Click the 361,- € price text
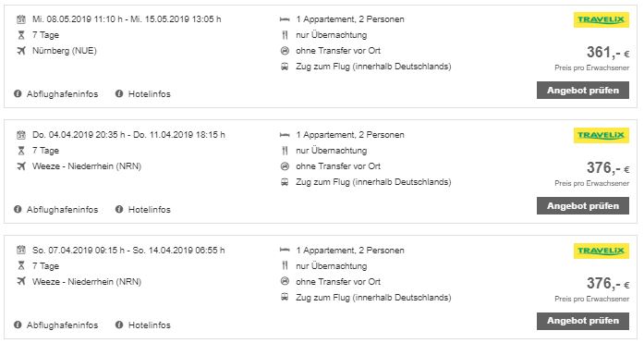 (x=608, y=52)
